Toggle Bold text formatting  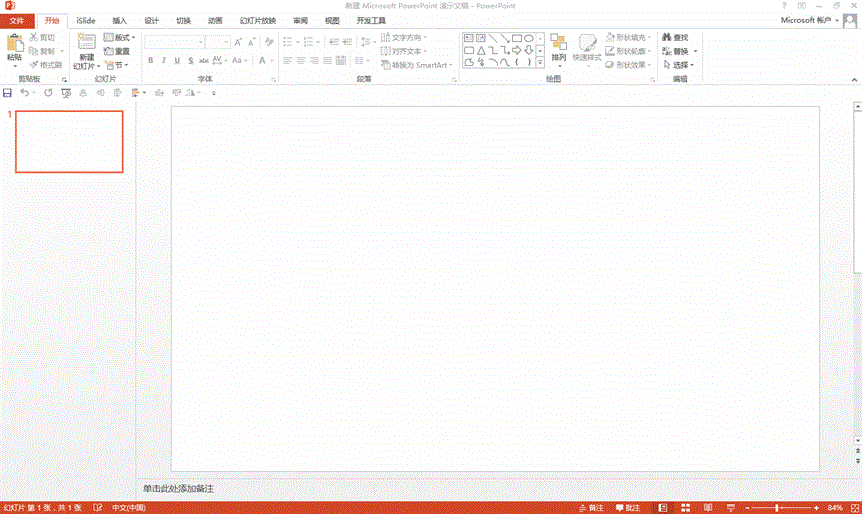151,61
